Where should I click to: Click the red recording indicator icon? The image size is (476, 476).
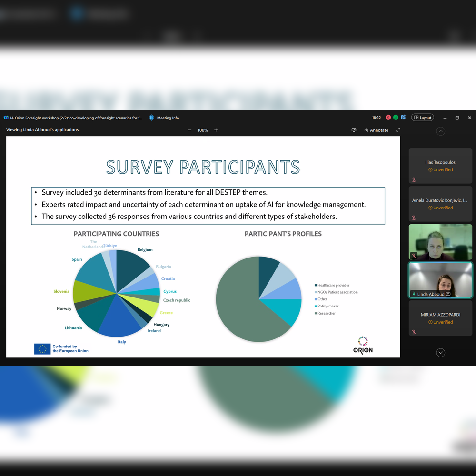coord(388,118)
